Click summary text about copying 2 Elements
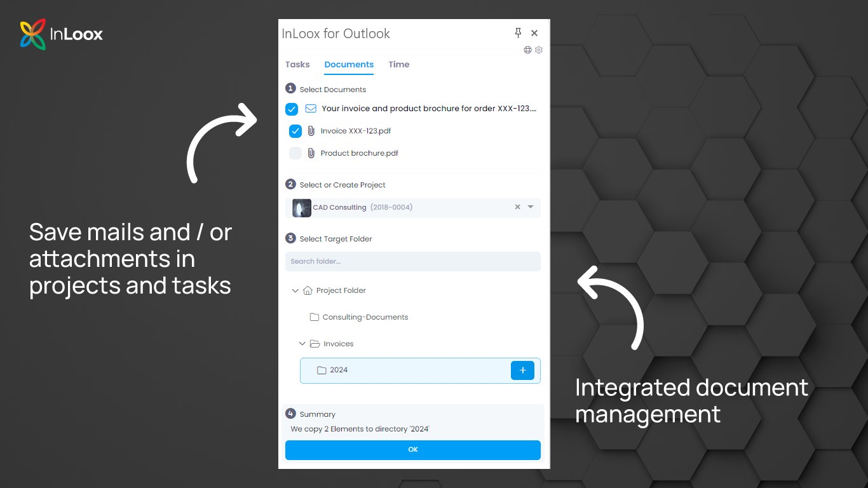 pos(360,429)
